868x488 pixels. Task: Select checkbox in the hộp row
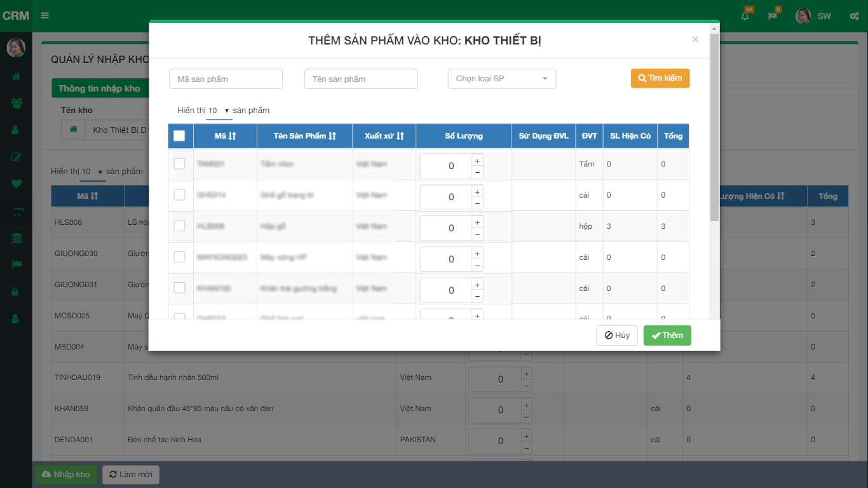coord(179,226)
